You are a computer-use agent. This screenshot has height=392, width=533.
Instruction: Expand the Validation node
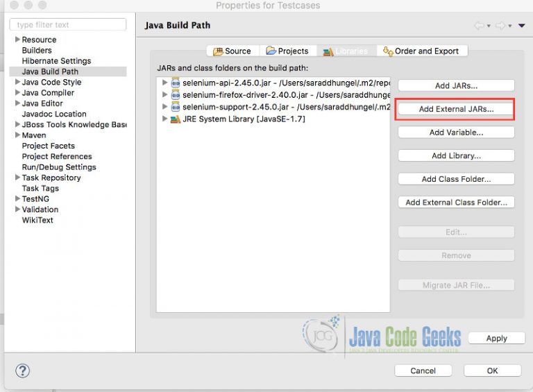(17, 210)
